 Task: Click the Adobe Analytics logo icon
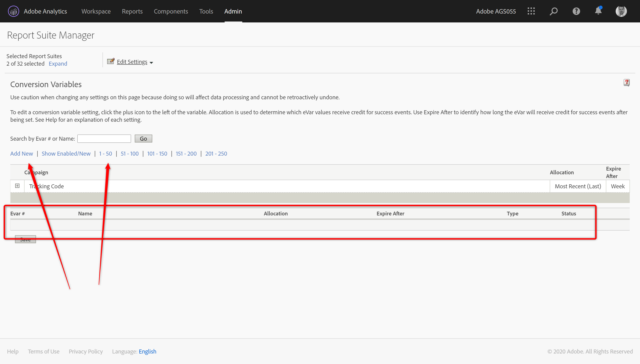click(x=14, y=11)
